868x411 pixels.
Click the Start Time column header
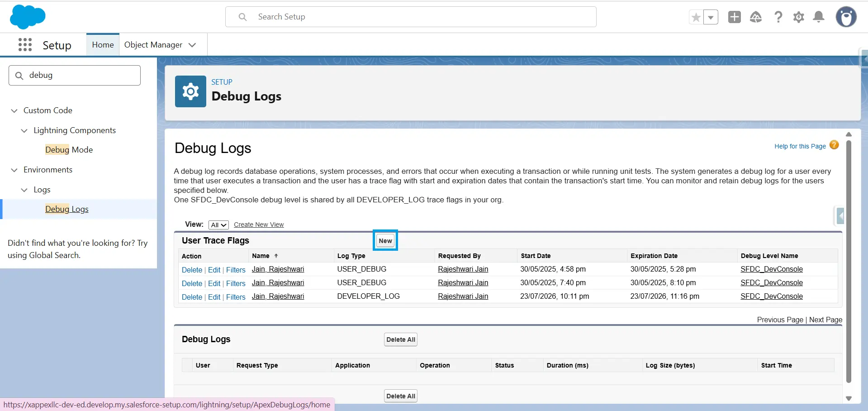pyautogui.click(x=776, y=365)
